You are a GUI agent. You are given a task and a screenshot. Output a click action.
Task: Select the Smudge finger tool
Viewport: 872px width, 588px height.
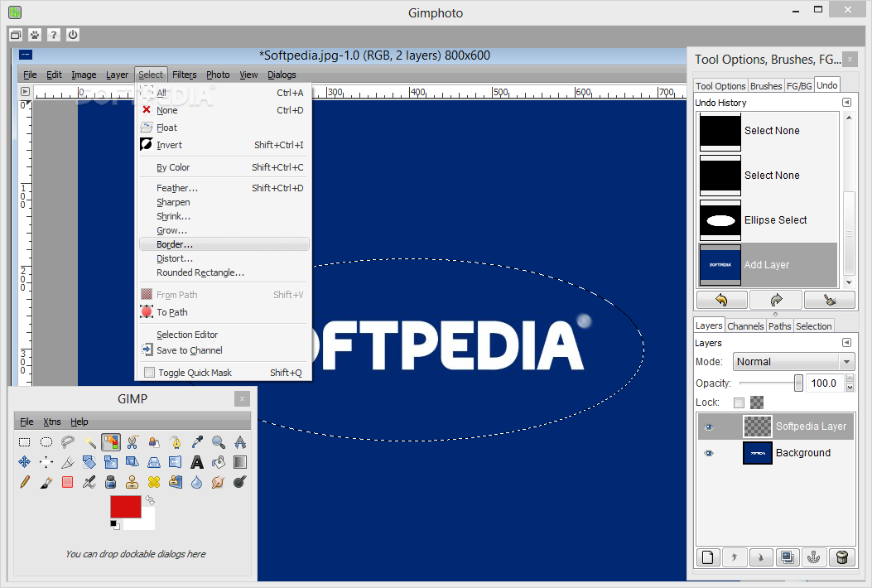tap(219, 482)
